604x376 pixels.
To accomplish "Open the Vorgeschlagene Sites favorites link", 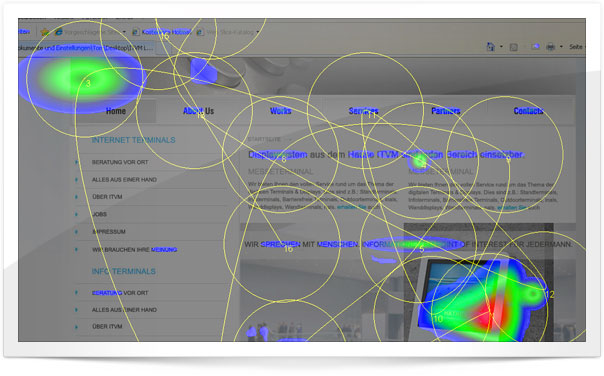I will point(92,32).
